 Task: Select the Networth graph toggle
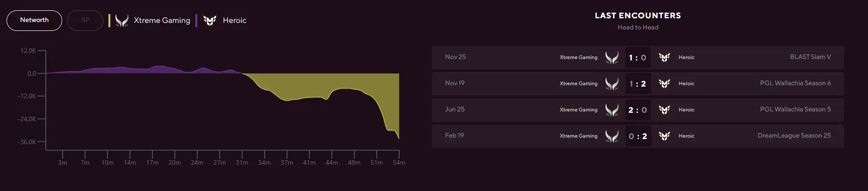point(34,21)
